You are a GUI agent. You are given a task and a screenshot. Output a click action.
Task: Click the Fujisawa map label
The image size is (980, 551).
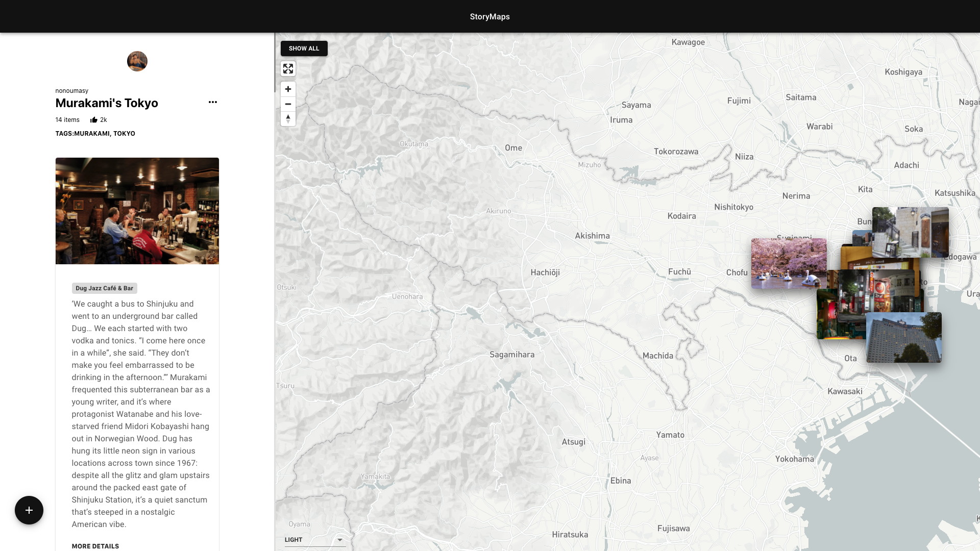(x=674, y=529)
